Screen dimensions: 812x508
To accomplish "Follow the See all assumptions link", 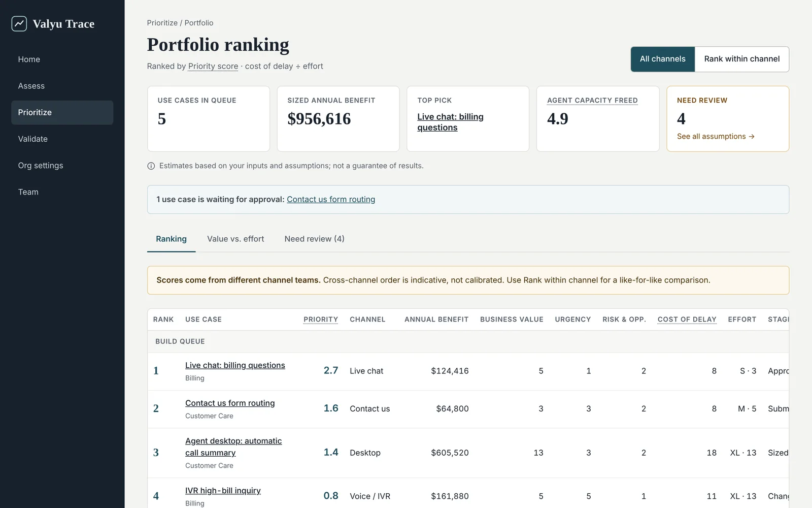I will [716, 136].
